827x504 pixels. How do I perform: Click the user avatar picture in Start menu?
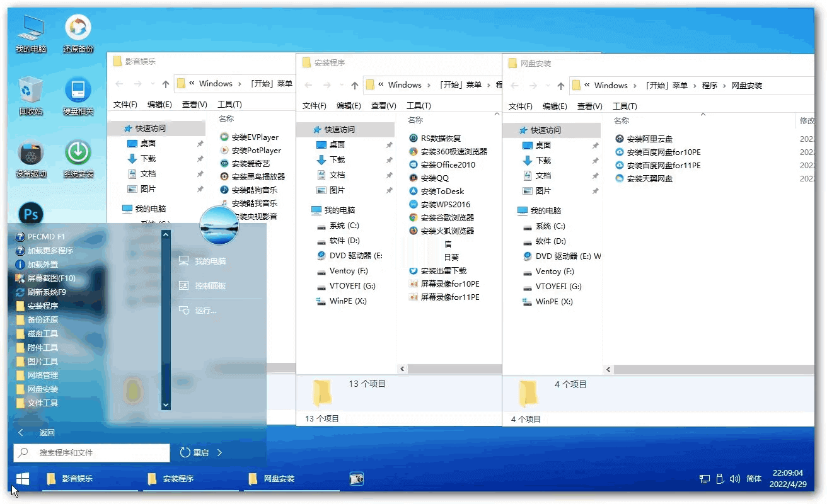click(219, 226)
